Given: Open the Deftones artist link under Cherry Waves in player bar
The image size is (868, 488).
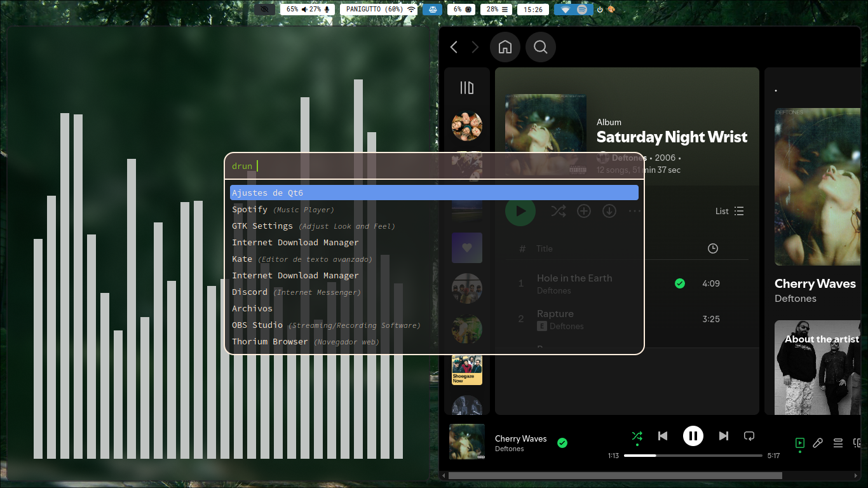Looking at the screenshot, I should pyautogui.click(x=510, y=449).
